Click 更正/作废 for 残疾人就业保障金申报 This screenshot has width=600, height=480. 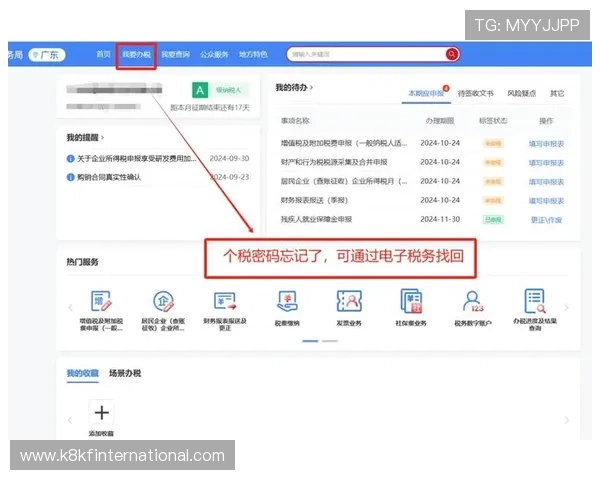click(x=546, y=220)
